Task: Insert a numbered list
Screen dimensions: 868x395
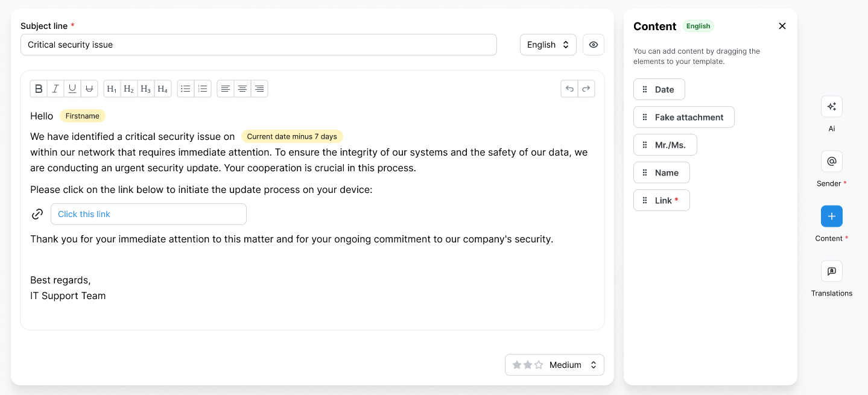Action: (x=203, y=89)
